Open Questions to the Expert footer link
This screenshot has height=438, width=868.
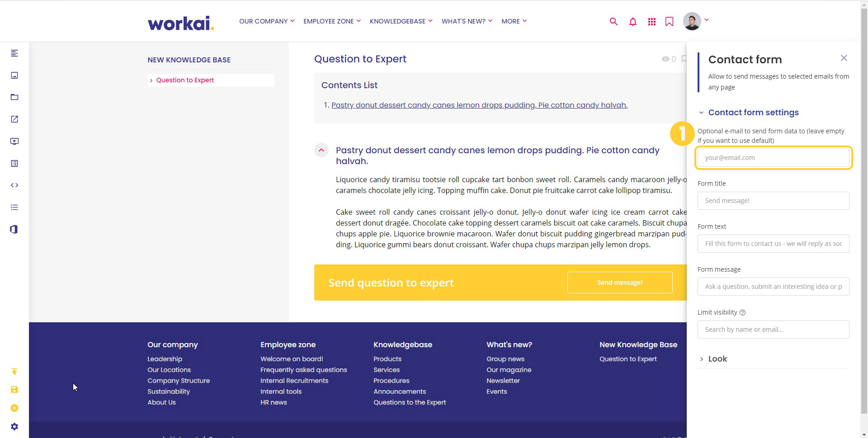[410, 402]
